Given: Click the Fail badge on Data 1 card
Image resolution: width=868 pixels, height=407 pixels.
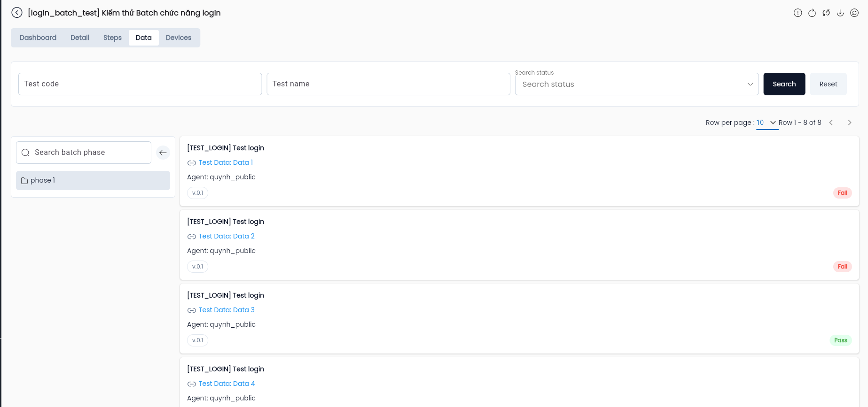Looking at the screenshot, I should pos(842,193).
